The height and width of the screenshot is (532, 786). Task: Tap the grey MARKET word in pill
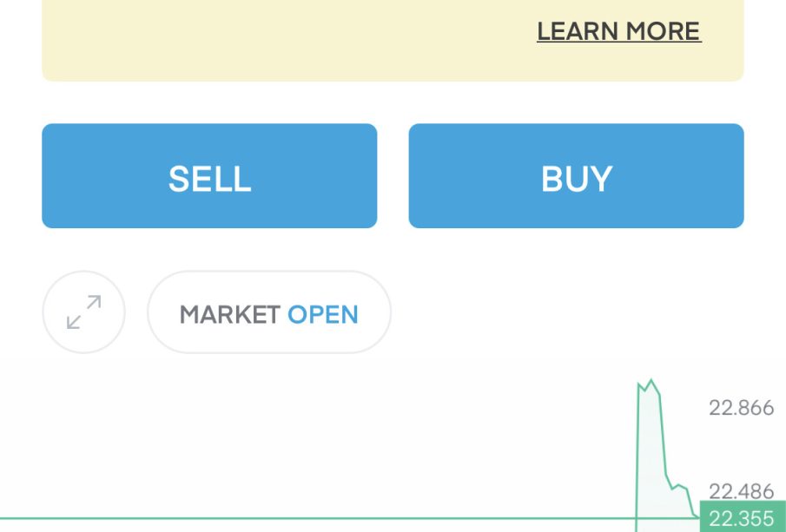coord(229,314)
